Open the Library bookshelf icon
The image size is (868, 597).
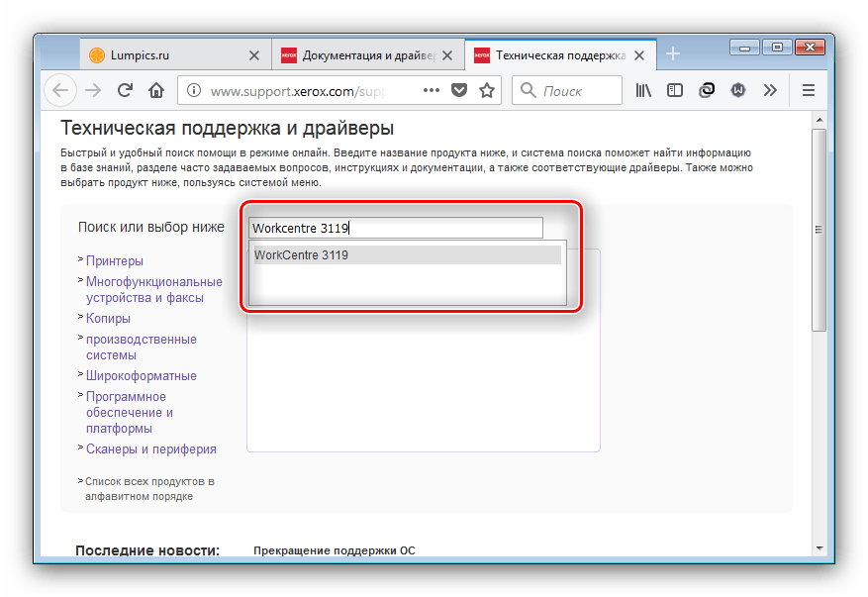tap(643, 90)
